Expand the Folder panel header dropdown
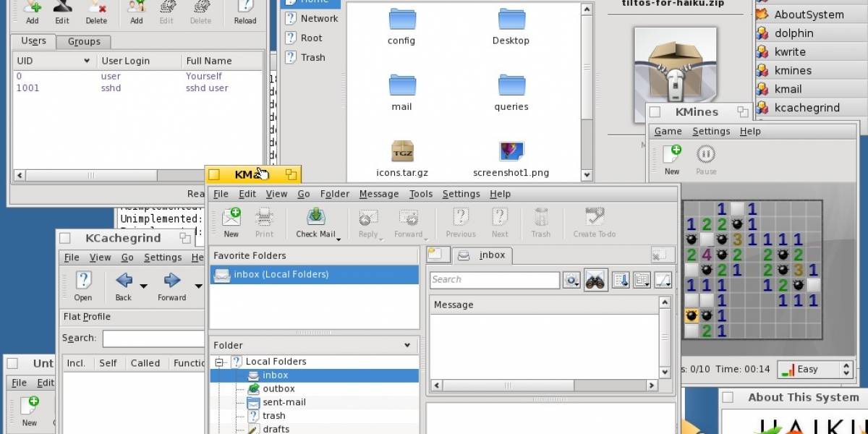 407,345
